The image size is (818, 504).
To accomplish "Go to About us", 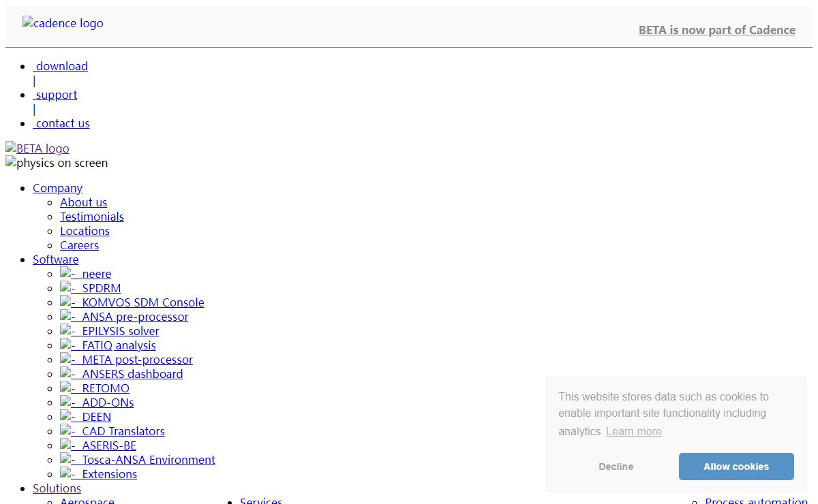I will 83,202.
